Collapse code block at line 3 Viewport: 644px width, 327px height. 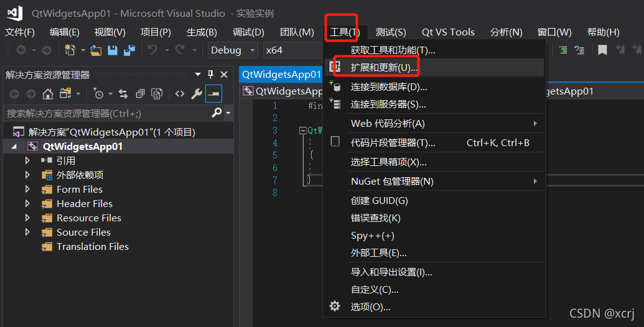[x=303, y=131]
